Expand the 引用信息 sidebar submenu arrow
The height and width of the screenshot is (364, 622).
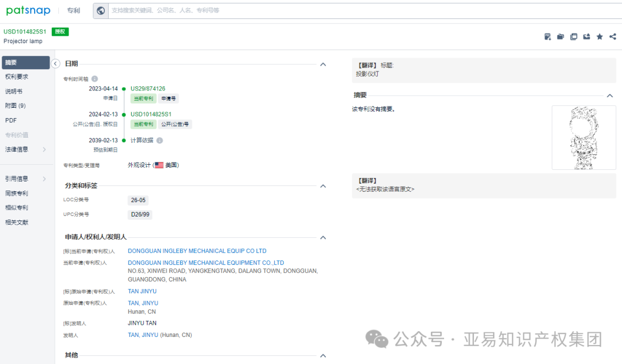pyautogui.click(x=44, y=179)
